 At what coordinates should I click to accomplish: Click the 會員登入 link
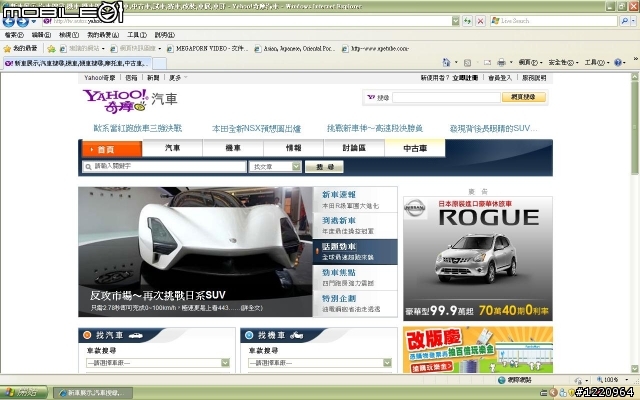pyautogui.click(x=500, y=78)
